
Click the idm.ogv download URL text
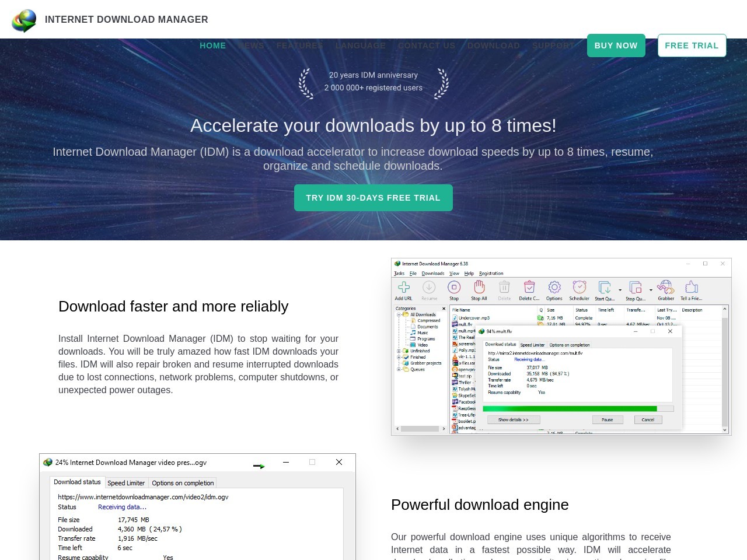coord(143,497)
